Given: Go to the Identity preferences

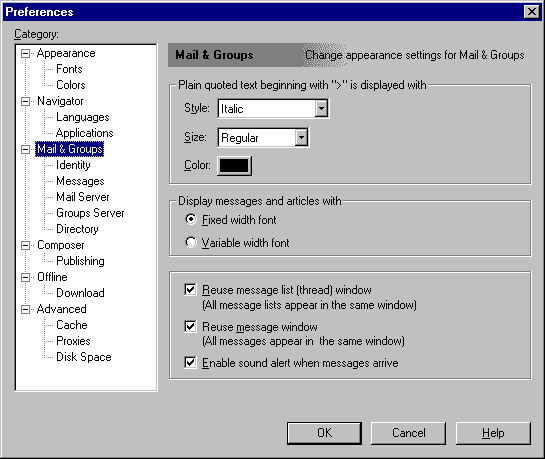Looking at the screenshot, I should coord(73,165).
